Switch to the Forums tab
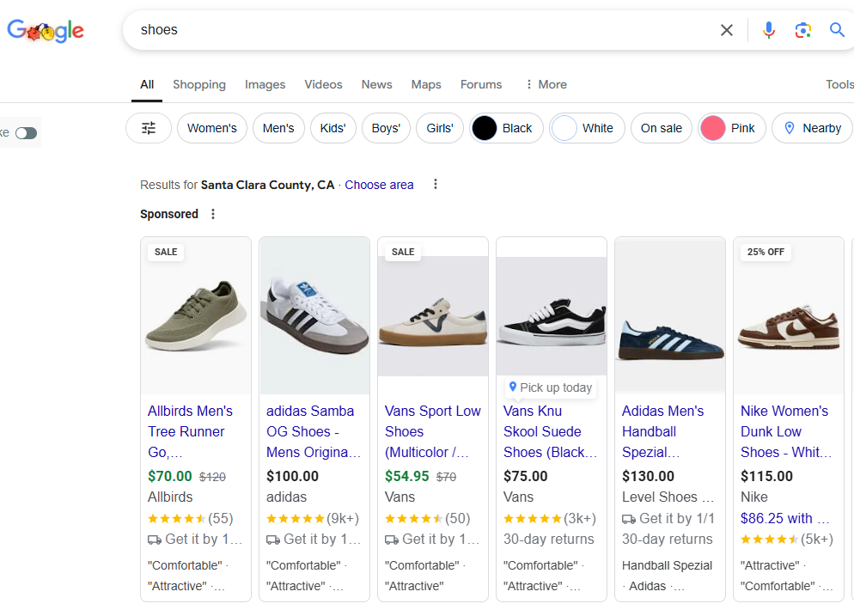The height and width of the screenshot is (616, 854). point(481,84)
